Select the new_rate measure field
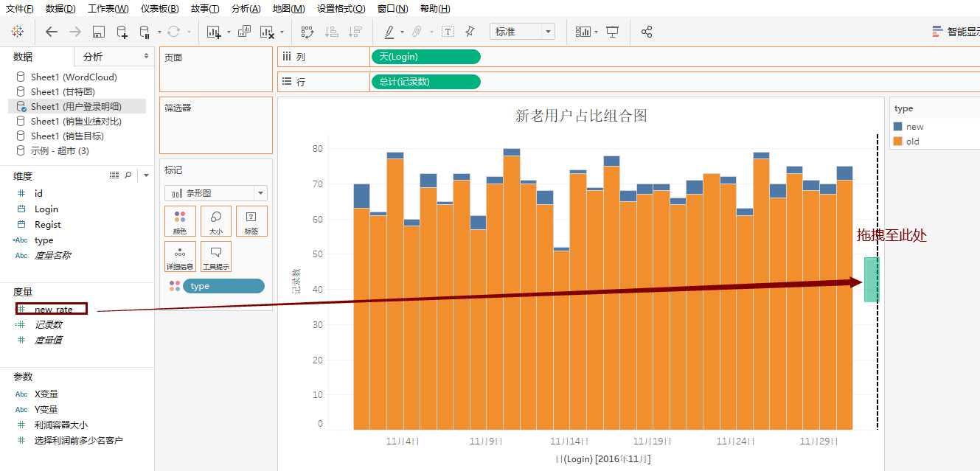This screenshot has width=980, height=471. point(54,310)
